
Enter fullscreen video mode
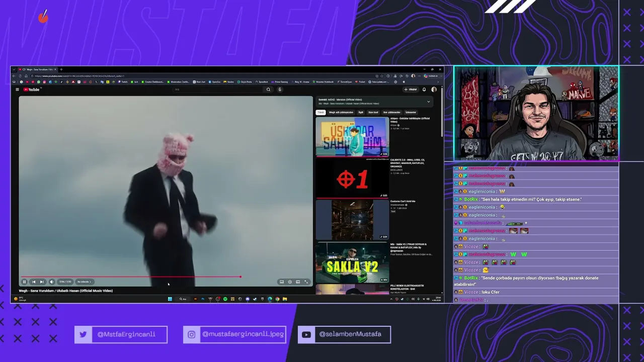[x=306, y=282]
